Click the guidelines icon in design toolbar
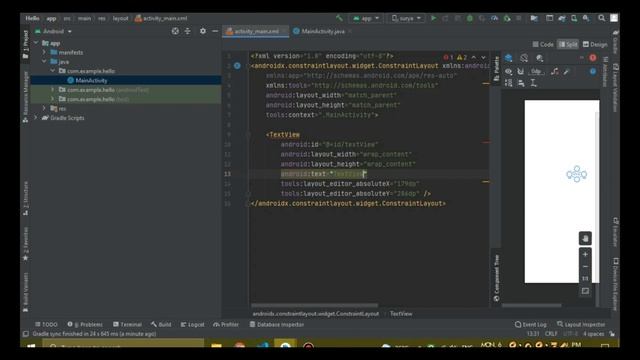 [533, 83]
